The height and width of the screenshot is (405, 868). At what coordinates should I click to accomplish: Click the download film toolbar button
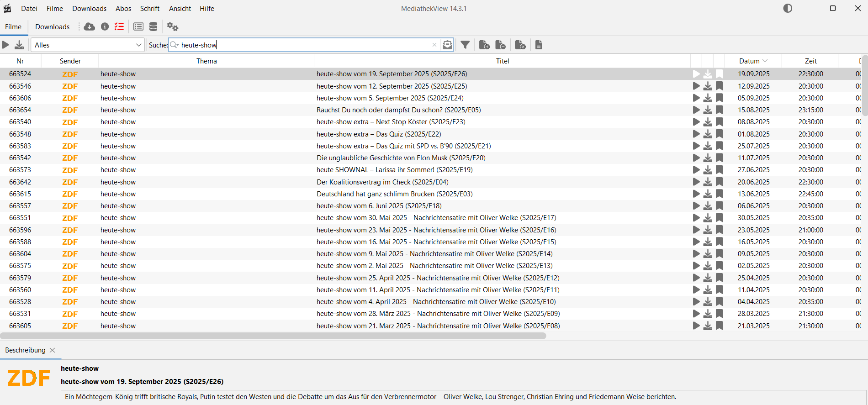coord(19,45)
